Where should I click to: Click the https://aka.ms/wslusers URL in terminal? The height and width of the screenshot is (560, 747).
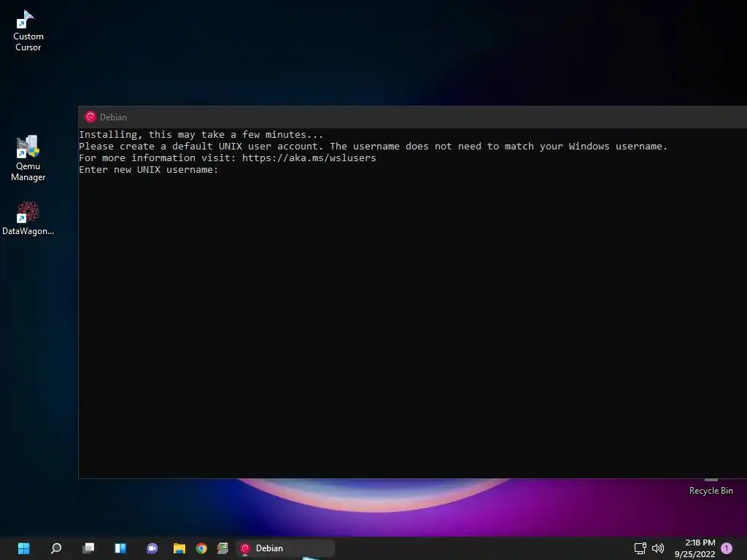[x=309, y=158]
